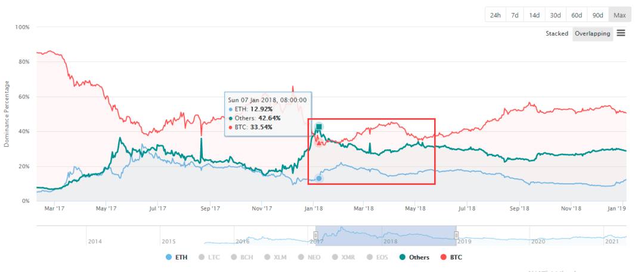Toggle the ETH legend item
This screenshot has width=644, height=272.
[x=177, y=257]
